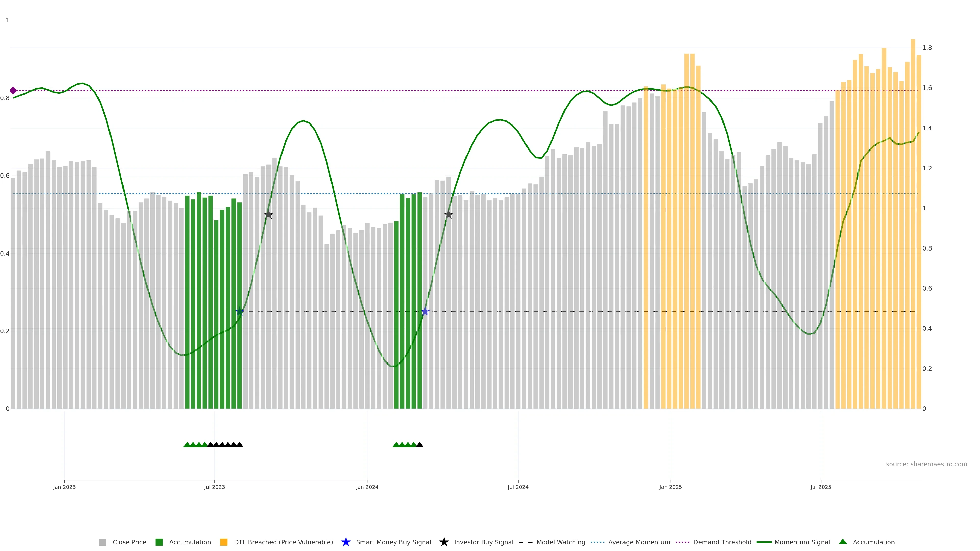Viewport: 980px width, 551px height.
Task: Toggle DTL Breached (Price Vulnerable) series
Action: tap(283, 542)
